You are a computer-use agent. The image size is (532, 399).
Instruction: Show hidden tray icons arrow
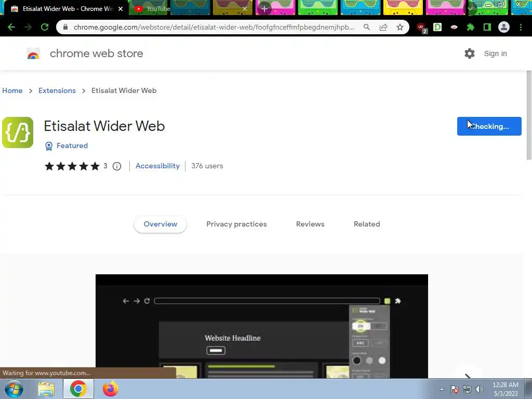pos(442,389)
